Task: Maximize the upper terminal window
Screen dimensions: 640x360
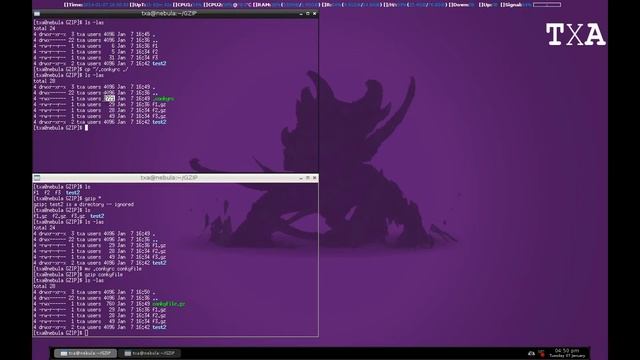Action: pyautogui.click(x=308, y=13)
